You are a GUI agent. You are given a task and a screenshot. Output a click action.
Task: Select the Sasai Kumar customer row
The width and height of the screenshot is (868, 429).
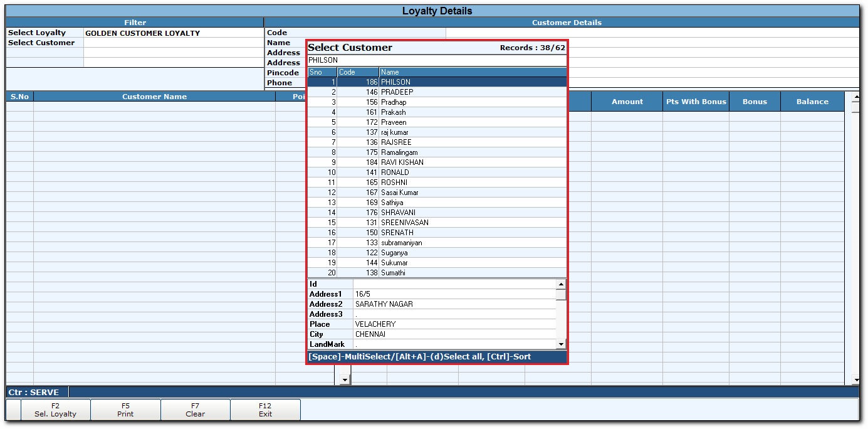(437, 193)
